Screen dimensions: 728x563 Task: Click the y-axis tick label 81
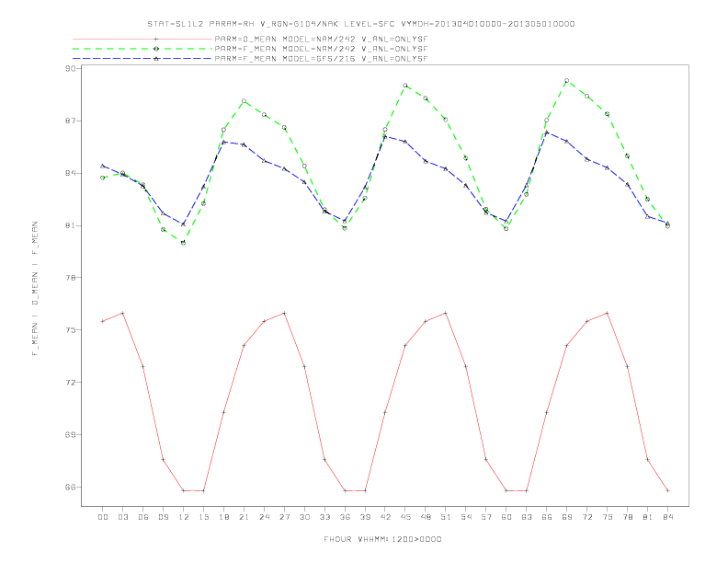72,225
